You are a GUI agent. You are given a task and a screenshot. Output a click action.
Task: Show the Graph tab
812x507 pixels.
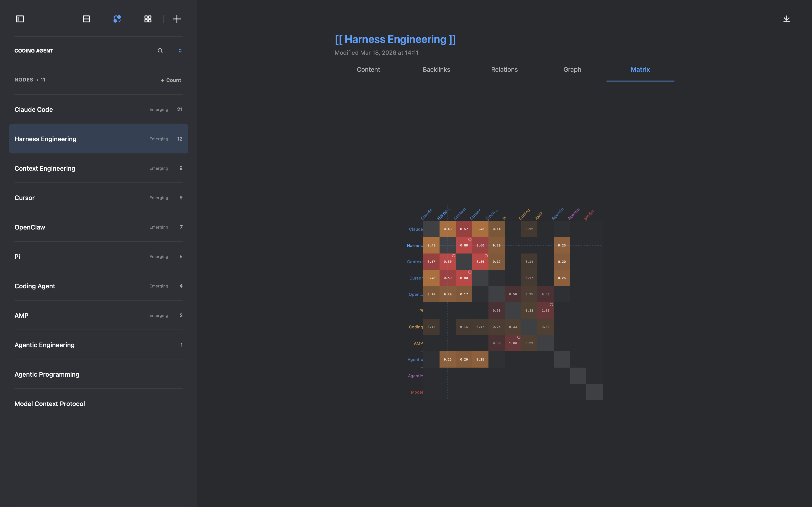pos(572,70)
